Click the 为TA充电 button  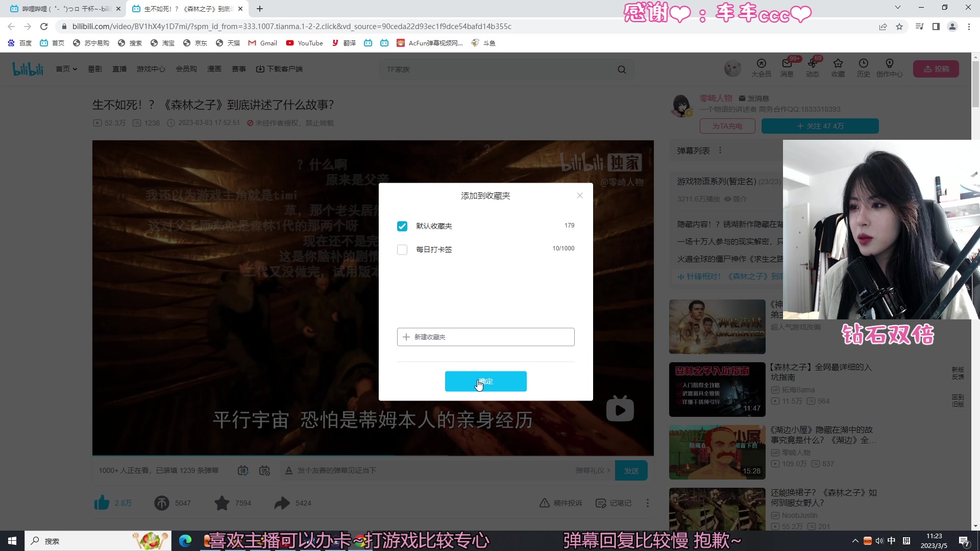click(x=727, y=126)
